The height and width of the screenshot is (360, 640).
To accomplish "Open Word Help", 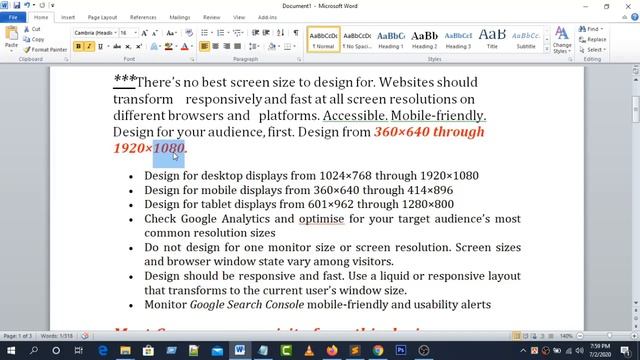I will click(x=635, y=17).
